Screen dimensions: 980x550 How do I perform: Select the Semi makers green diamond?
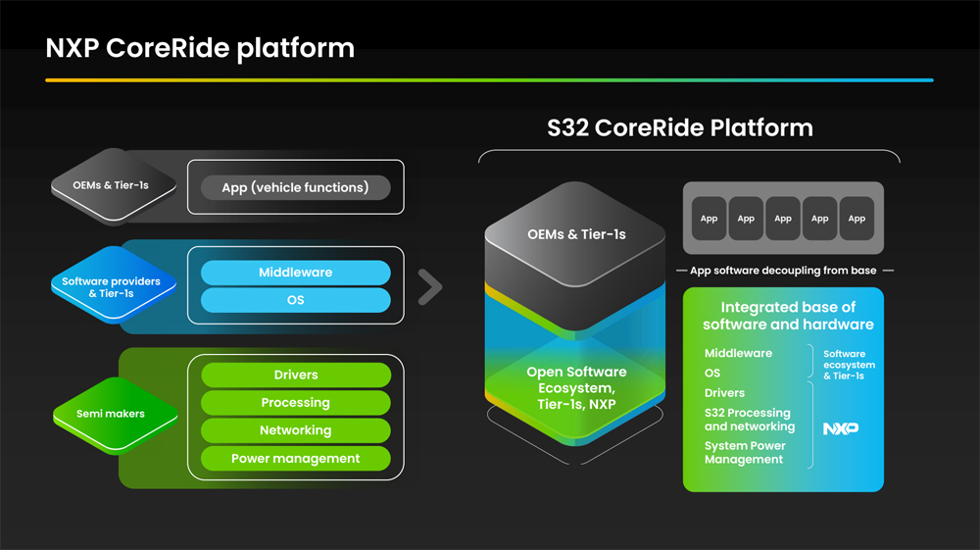115,414
